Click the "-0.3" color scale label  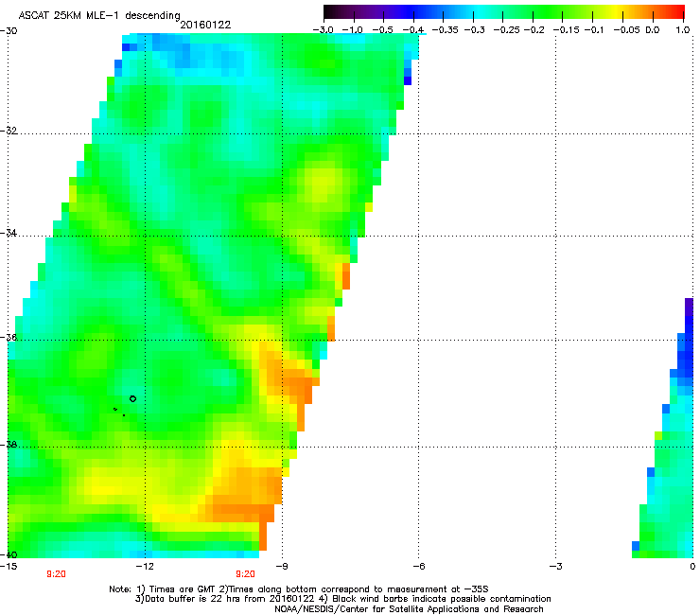coord(474,30)
